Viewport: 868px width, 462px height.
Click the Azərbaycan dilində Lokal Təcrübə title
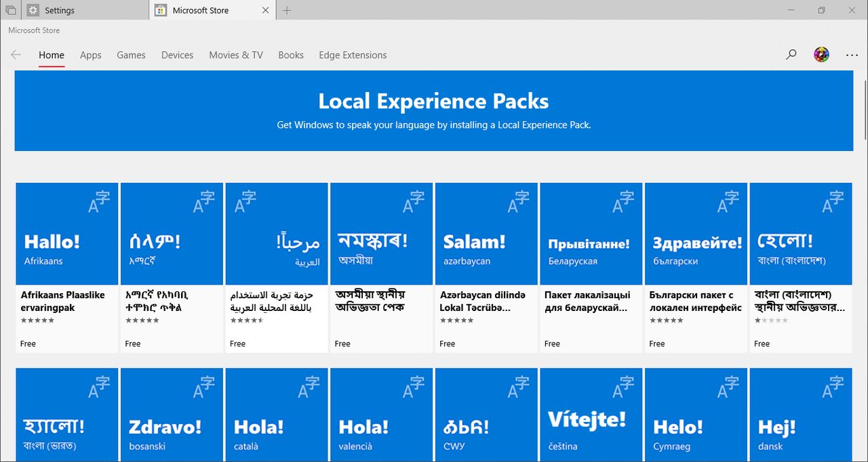point(483,301)
